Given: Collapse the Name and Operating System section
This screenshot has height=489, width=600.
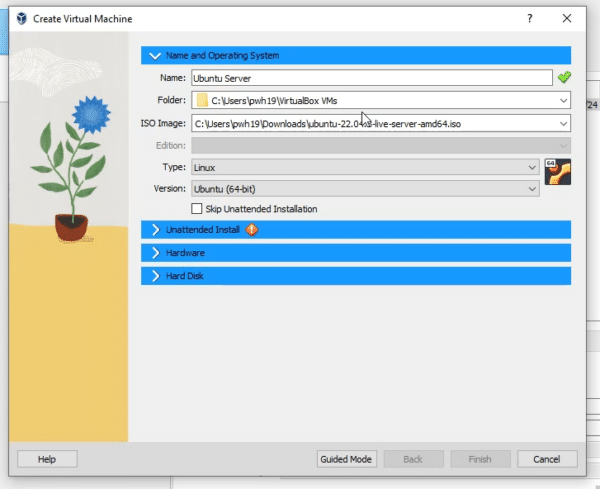Looking at the screenshot, I should [155, 56].
